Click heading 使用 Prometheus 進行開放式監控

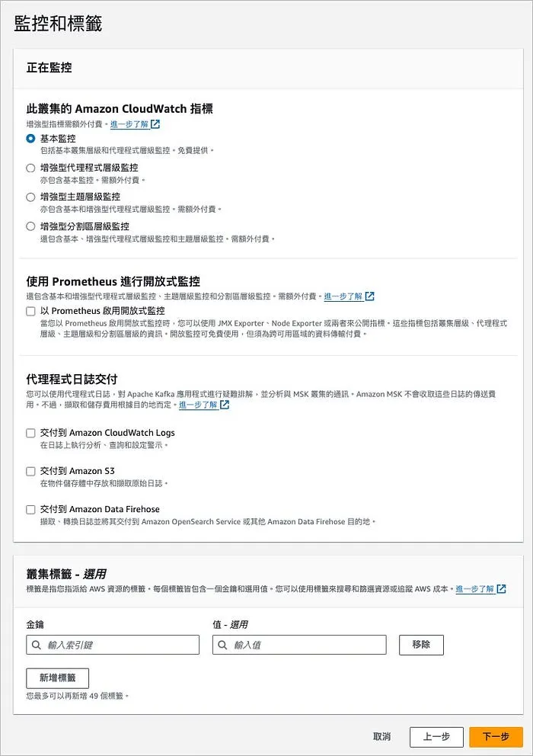[113, 281]
